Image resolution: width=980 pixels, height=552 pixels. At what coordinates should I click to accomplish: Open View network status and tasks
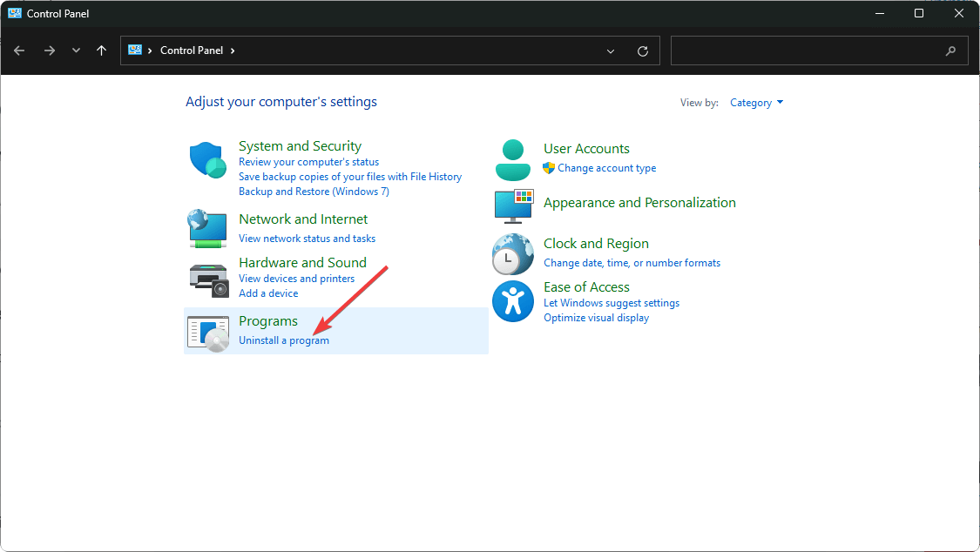pos(308,239)
